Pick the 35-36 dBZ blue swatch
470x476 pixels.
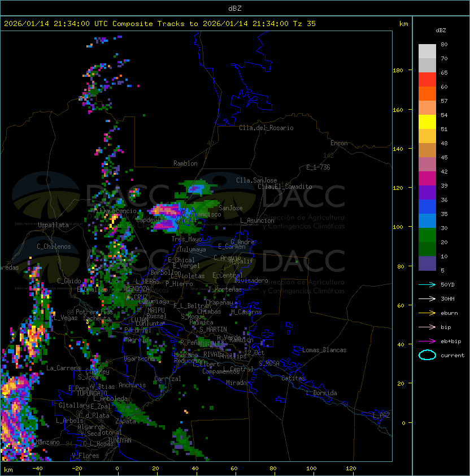click(427, 207)
